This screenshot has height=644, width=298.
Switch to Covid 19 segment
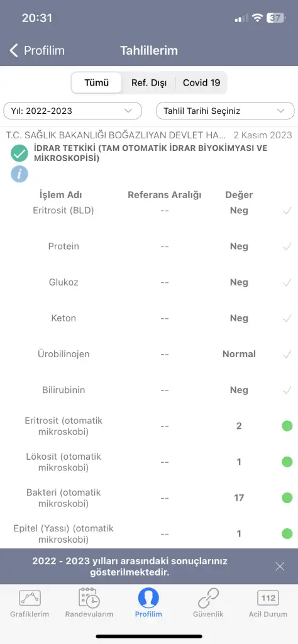(202, 82)
